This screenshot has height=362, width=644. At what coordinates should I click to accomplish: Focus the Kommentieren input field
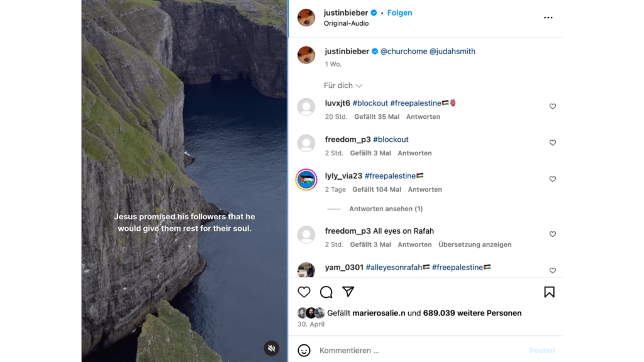421,351
